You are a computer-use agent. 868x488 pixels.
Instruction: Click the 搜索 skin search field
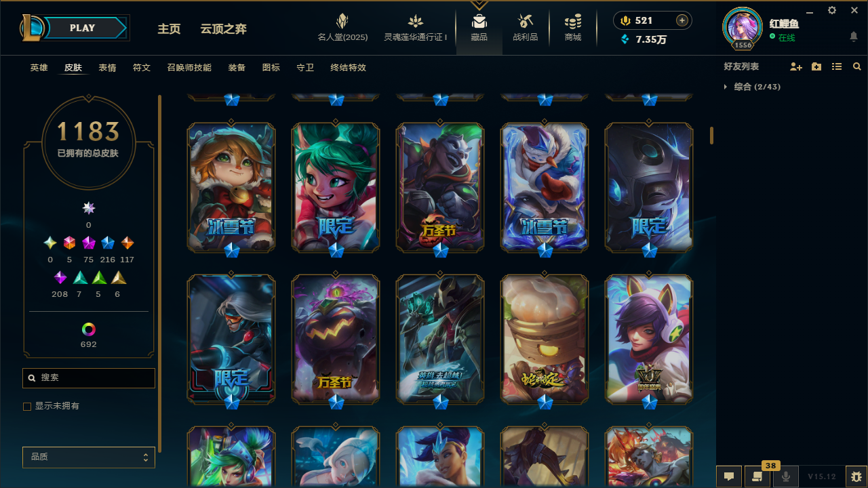point(89,378)
